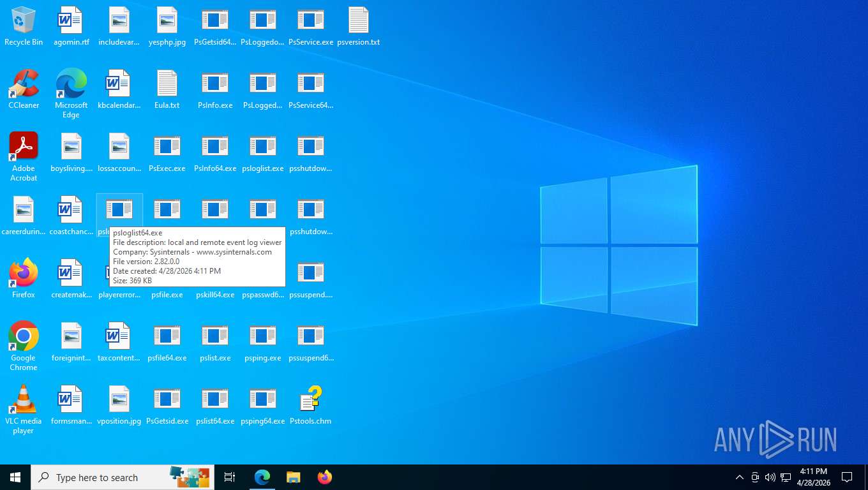Click the psfile.exe file label
The width and height of the screenshot is (868, 490).
pyautogui.click(x=167, y=295)
